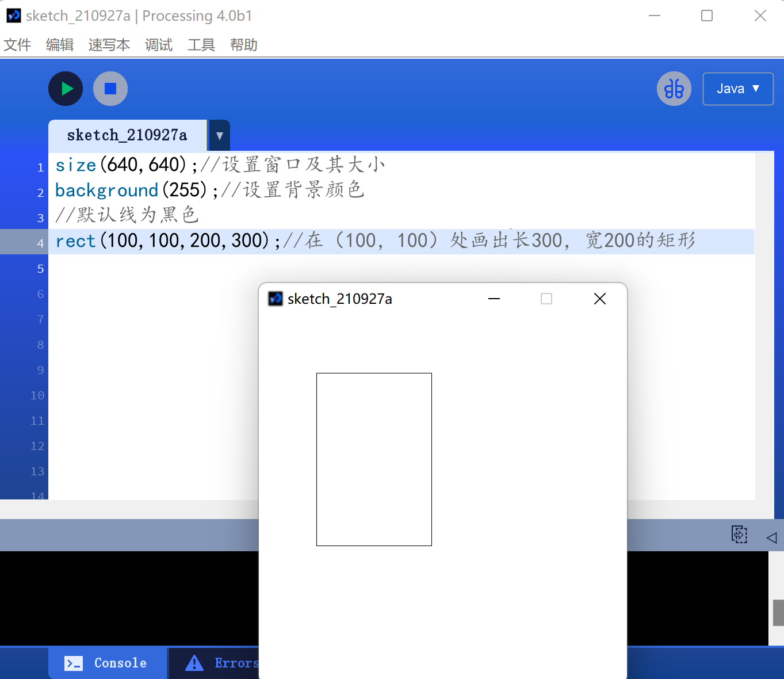Open the 速写本 menu
This screenshot has height=679, width=784.
(x=109, y=45)
